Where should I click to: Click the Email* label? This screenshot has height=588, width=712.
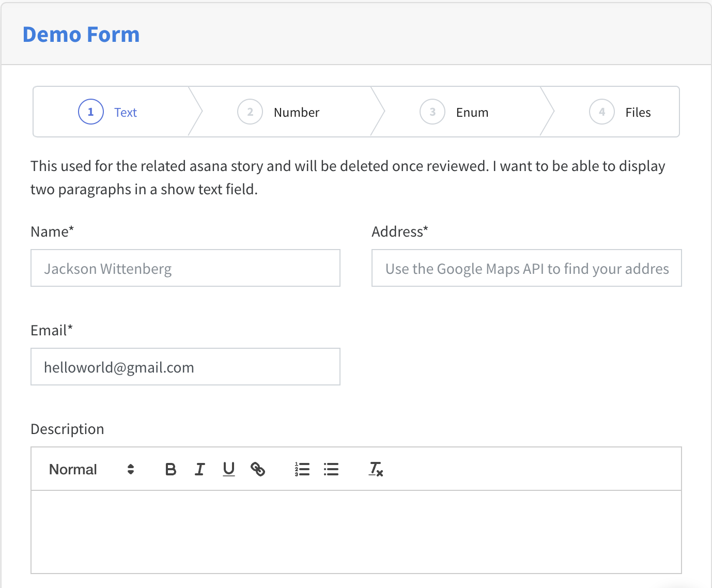[52, 330]
